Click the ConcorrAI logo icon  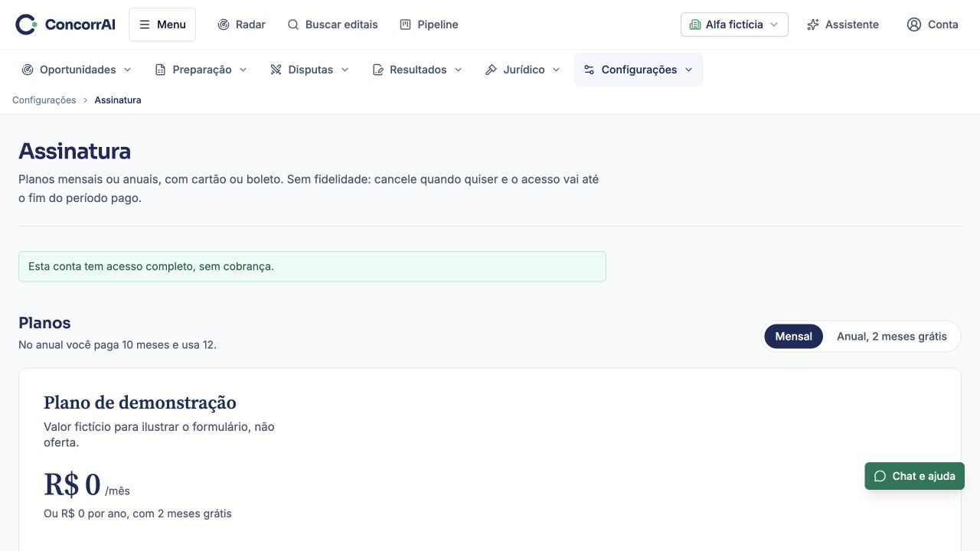pyautogui.click(x=26, y=24)
